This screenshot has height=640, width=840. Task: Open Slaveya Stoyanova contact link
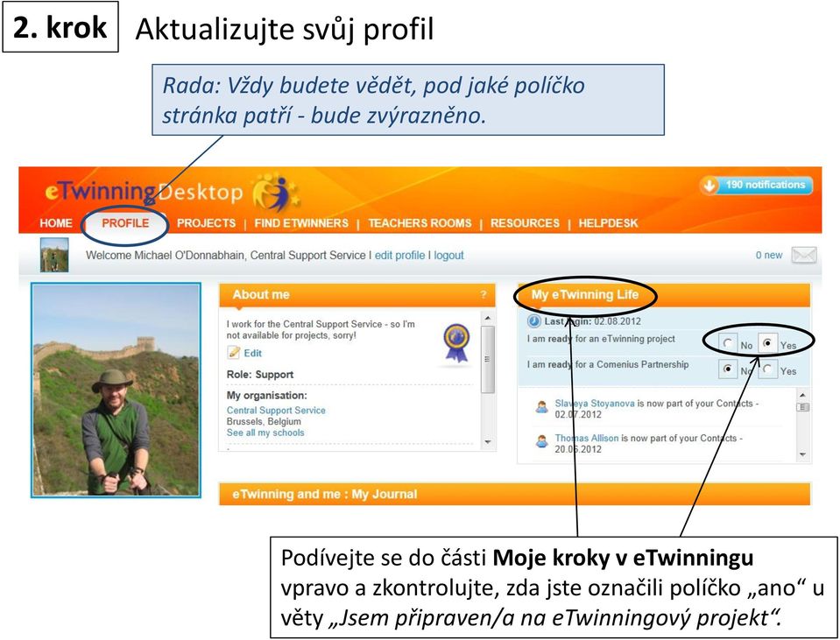[595, 404]
